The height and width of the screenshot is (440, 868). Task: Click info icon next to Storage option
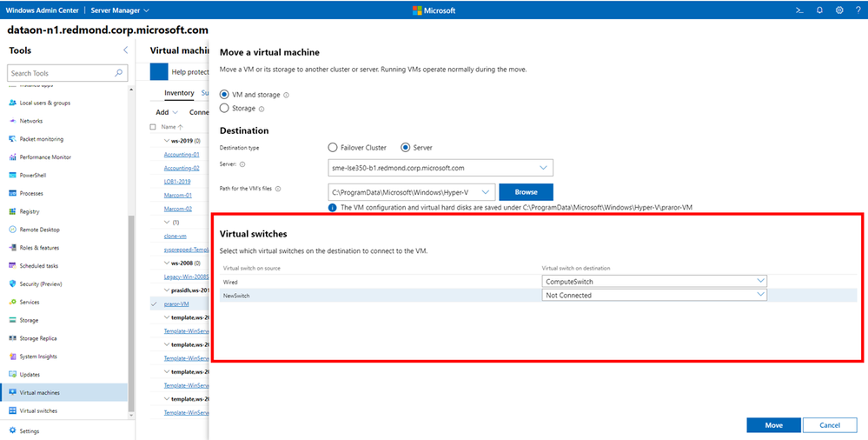tap(262, 110)
